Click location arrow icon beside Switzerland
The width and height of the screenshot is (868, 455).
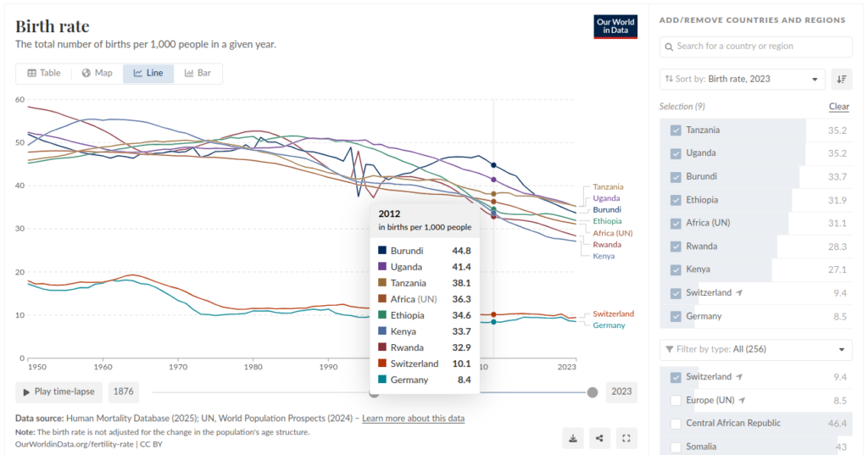(x=739, y=293)
